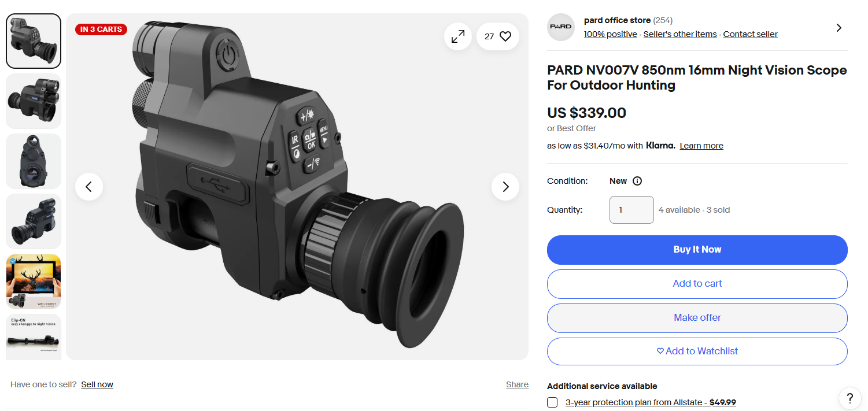
Task: Click the Make offer button
Action: coord(697,318)
